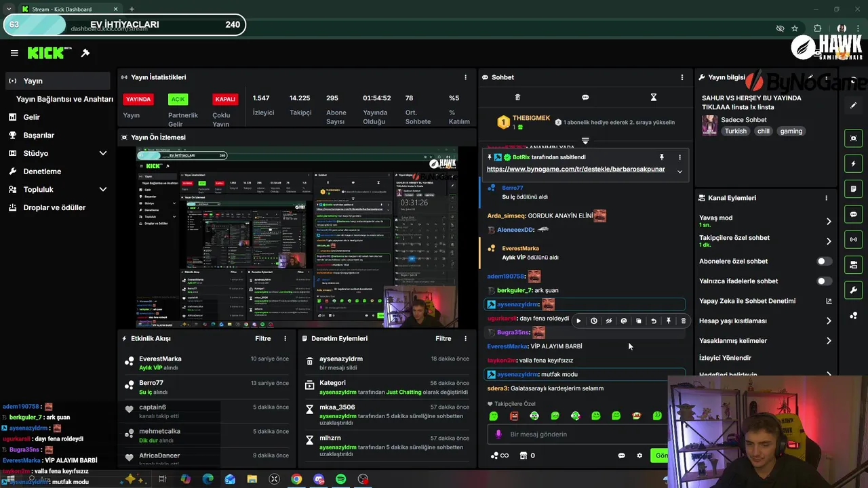Click the clock timeout icon in message actions
The height and width of the screenshot is (488, 868).
pyautogui.click(x=593, y=321)
